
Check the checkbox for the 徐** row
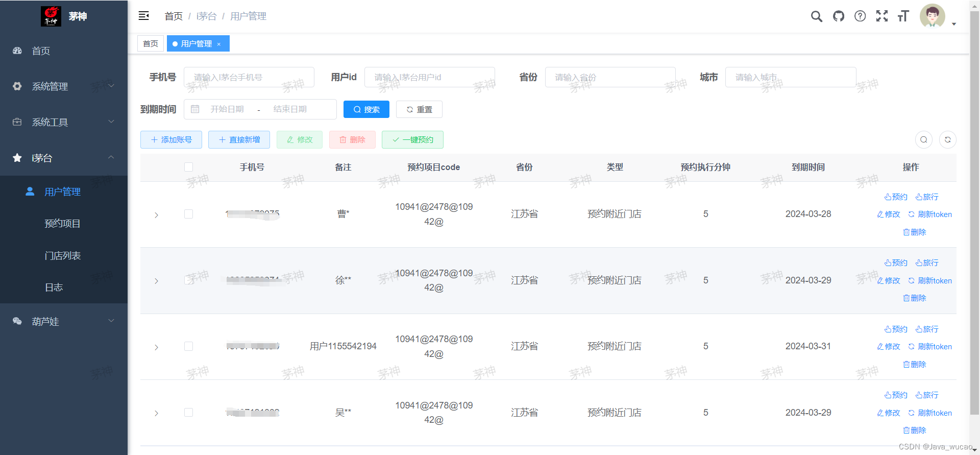pyautogui.click(x=189, y=280)
